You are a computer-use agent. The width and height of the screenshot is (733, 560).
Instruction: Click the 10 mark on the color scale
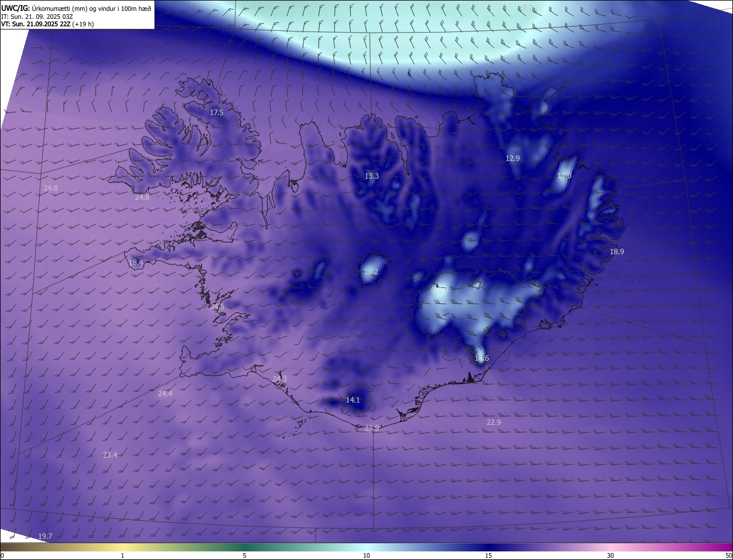coord(366,556)
